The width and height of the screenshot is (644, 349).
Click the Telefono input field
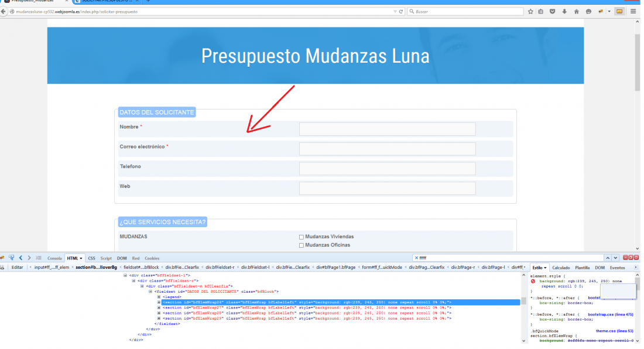click(388, 168)
